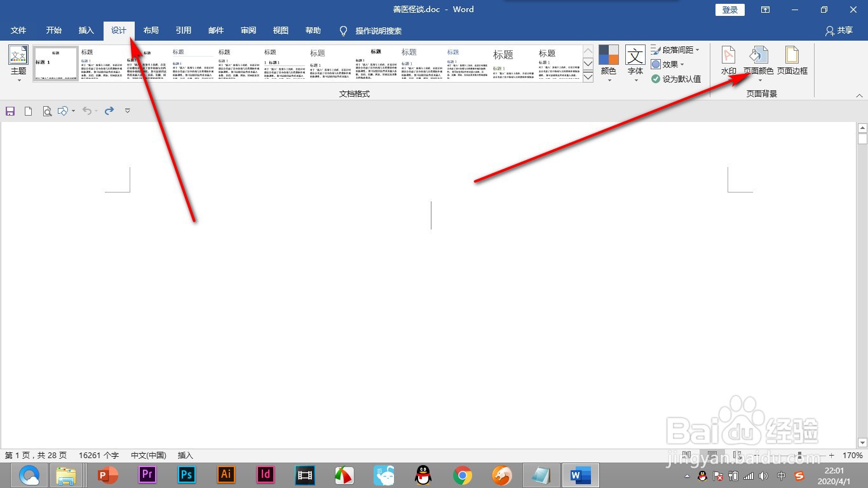The image size is (868, 488).
Task: Open Paragraph Spacing (段落间距) menu
Action: coord(675,50)
